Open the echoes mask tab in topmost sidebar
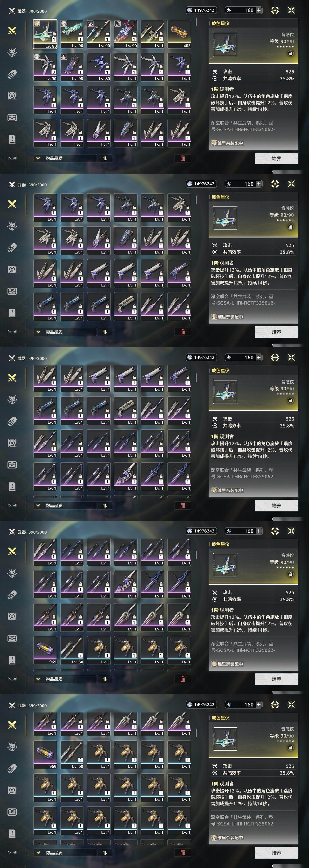This screenshot has width=309, height=868. [x=12, y=52]
